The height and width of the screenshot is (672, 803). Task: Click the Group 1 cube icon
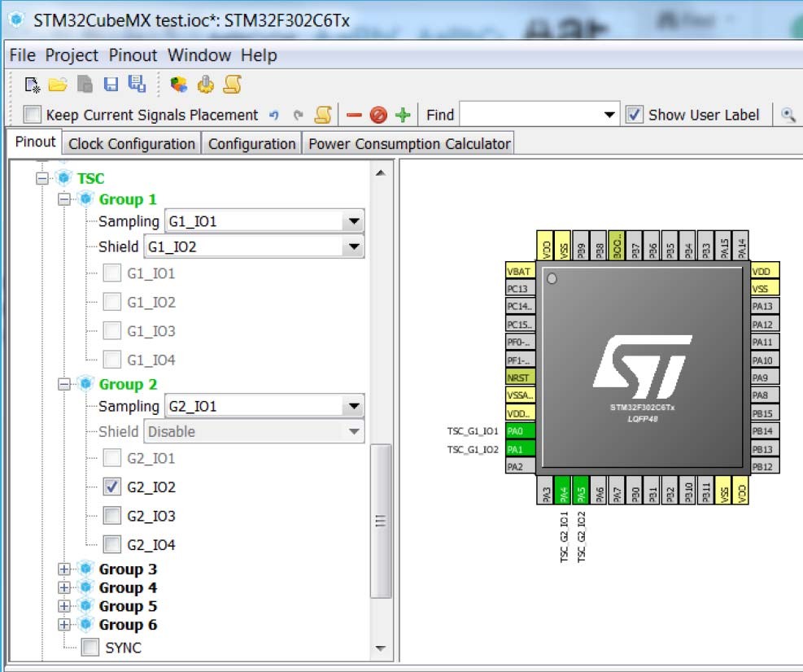coord(86,199)
